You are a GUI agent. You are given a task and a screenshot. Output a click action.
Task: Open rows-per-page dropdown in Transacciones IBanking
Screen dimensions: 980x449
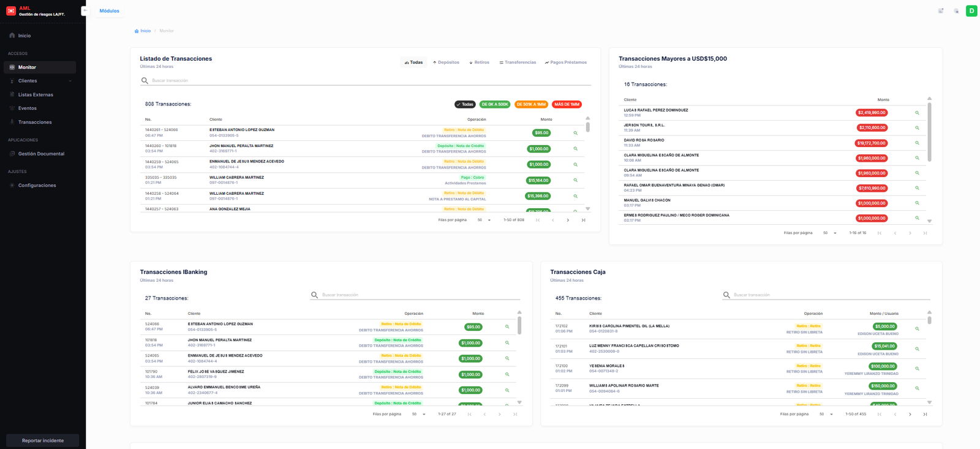[x=418, y=414]
